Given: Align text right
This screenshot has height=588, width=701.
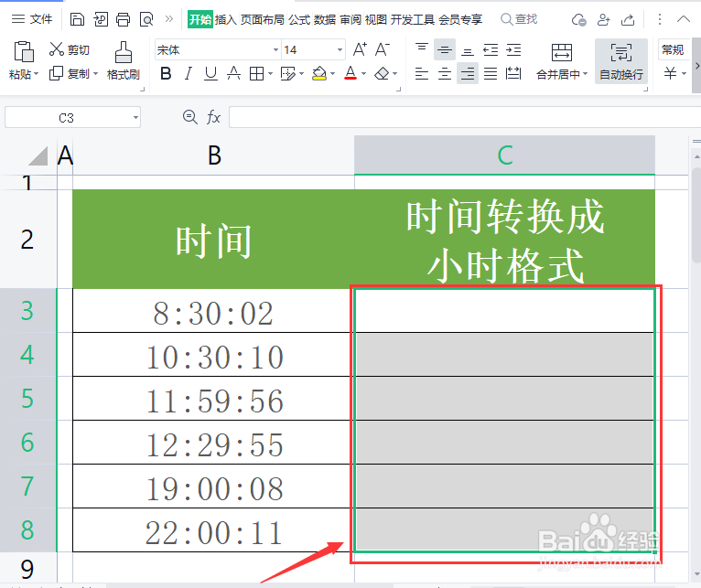Looking at the screenshot, I should (468, 73).
